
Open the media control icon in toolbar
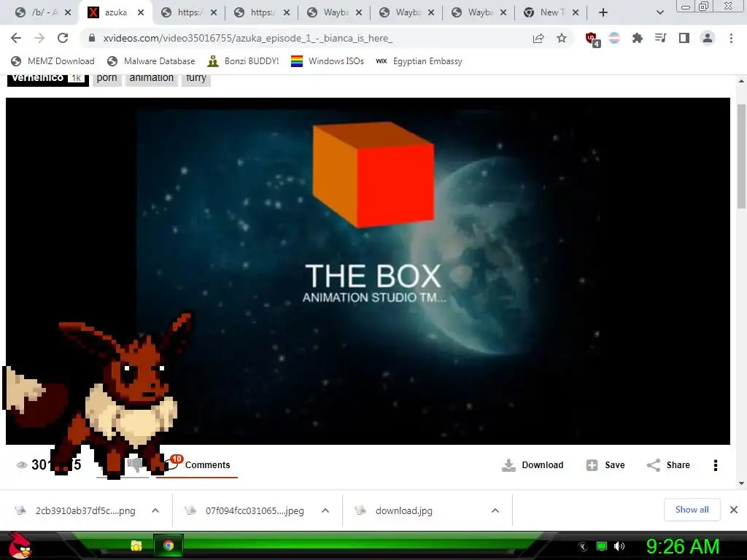660,38
